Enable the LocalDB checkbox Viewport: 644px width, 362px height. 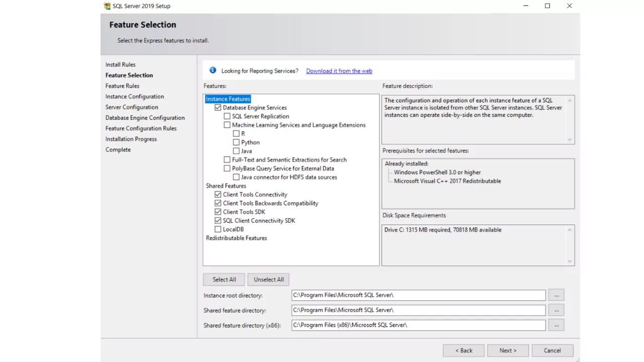pos(218,229)
